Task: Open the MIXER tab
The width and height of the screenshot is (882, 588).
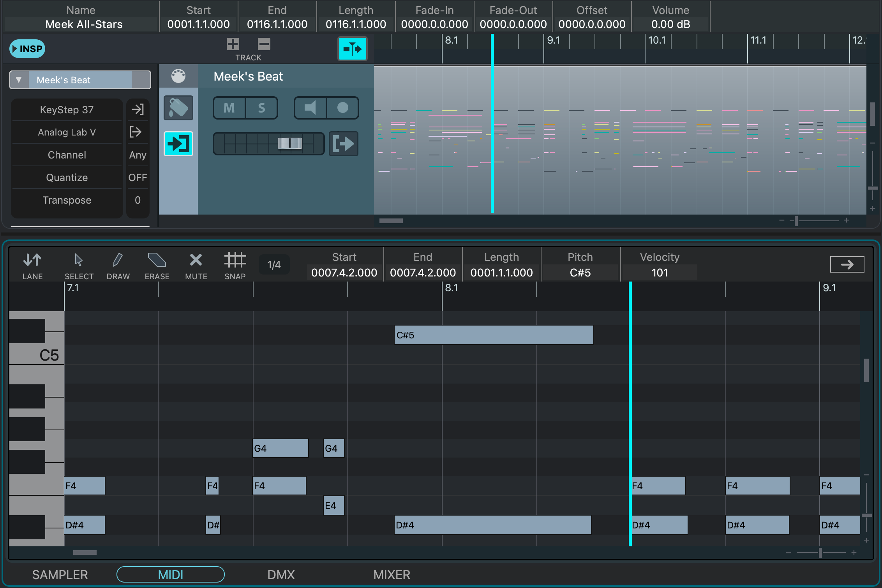Action: (392, 575)
